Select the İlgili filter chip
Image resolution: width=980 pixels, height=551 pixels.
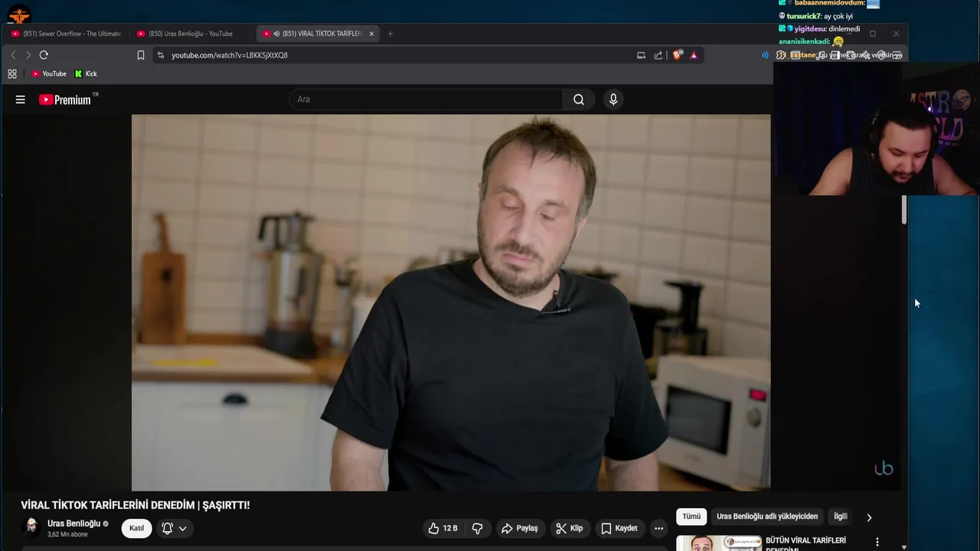click(841, 517)
